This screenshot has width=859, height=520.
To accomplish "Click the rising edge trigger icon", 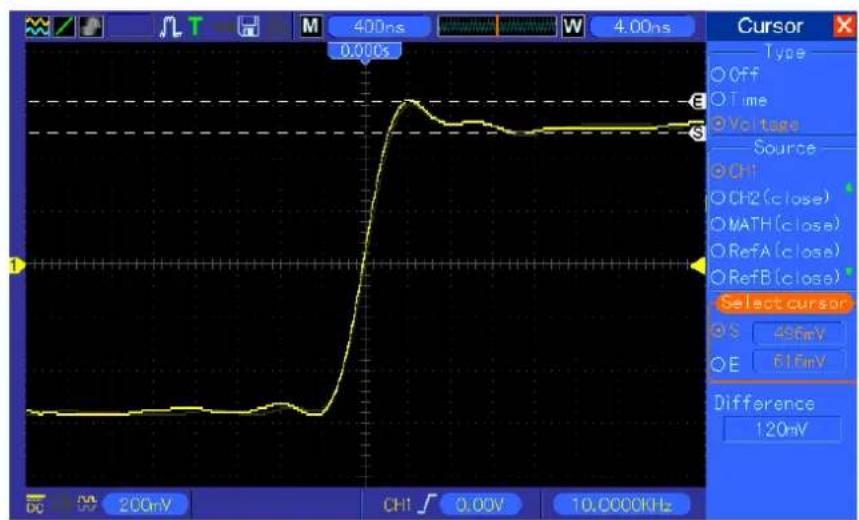I will coord(429,504).
